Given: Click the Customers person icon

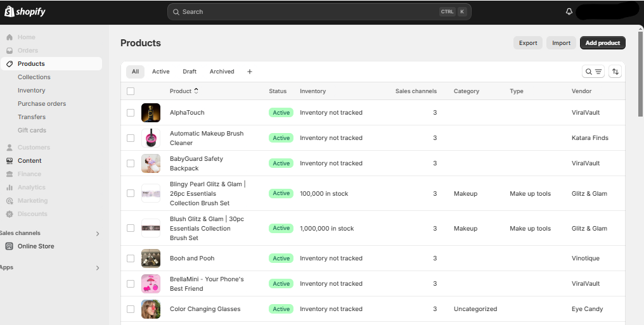Looking at the screenshot, I should coord(10,148).
